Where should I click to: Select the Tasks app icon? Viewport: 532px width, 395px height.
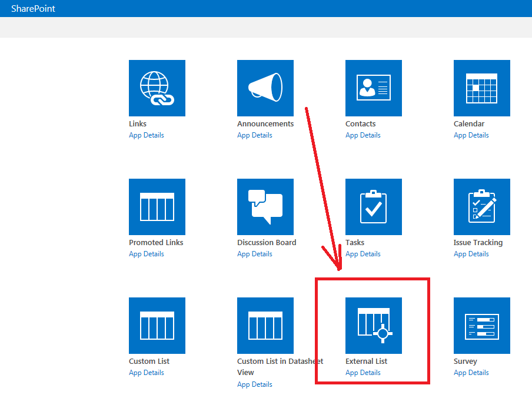pos(373,207)
